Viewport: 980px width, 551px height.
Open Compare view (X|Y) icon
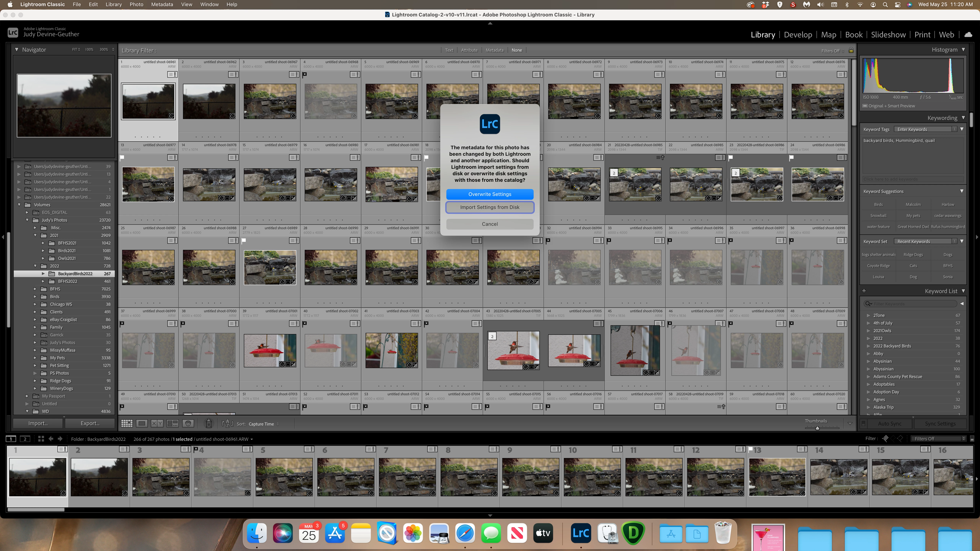click(157, 424)
